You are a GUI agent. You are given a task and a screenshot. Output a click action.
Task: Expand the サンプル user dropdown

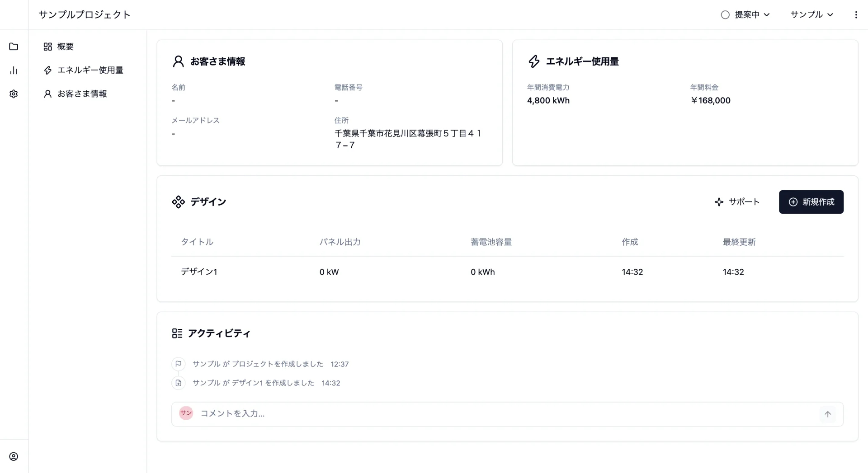pyautogui.click(x=811, y=15)
